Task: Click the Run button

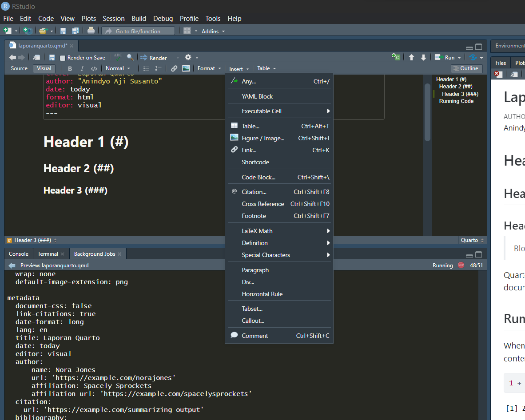Action: (445, 57)
